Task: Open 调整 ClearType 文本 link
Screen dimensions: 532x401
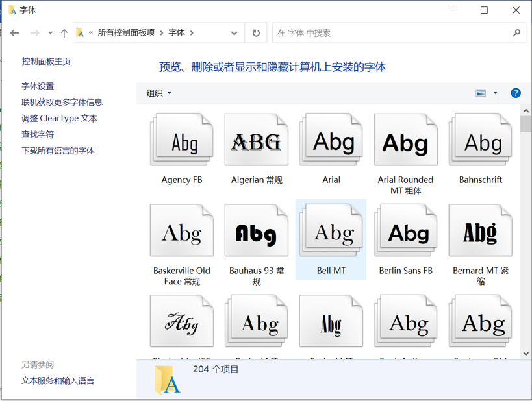Action: [59, 118]
